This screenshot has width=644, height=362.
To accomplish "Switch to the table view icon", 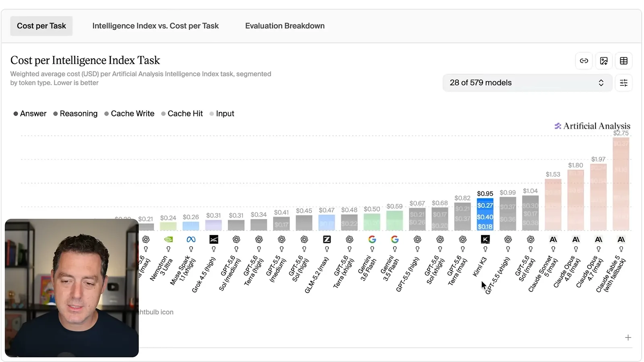I will [623, 61].
